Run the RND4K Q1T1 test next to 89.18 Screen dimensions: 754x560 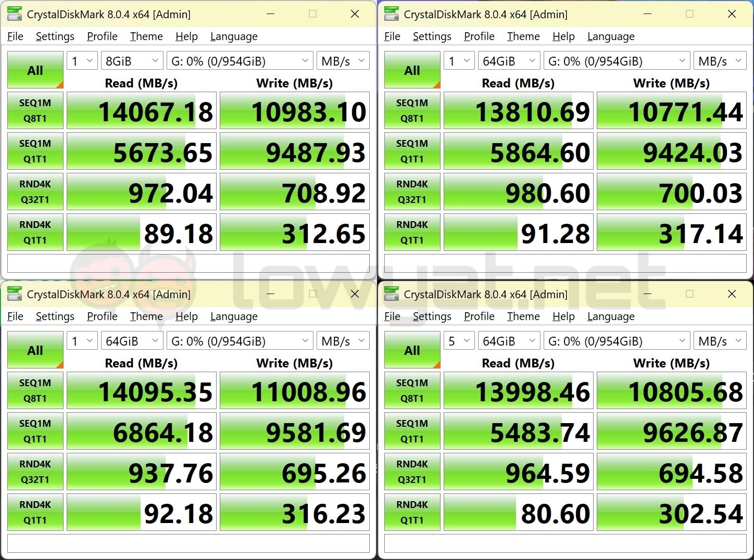click(35, 232)
